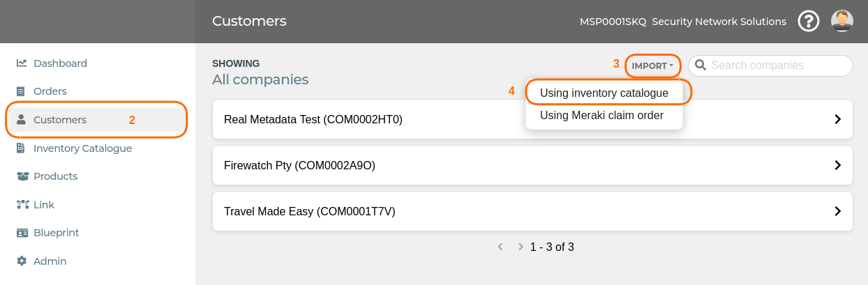Click the Orders receipt icon

point(21,91)
